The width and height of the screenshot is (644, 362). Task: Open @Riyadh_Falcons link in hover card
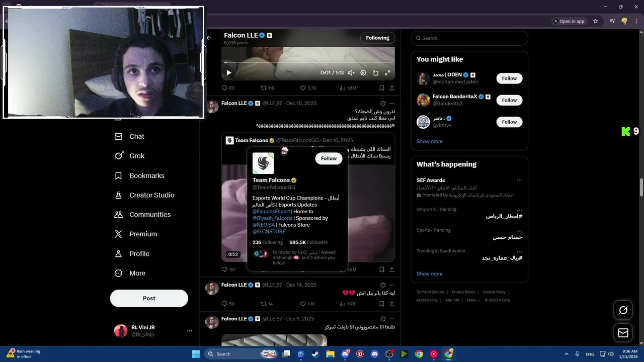point(272,218)
